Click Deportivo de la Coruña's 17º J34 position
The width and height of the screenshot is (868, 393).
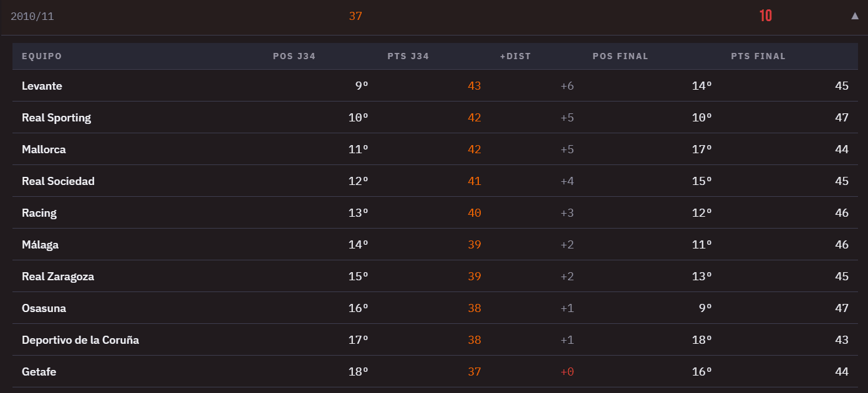point(359,340)
